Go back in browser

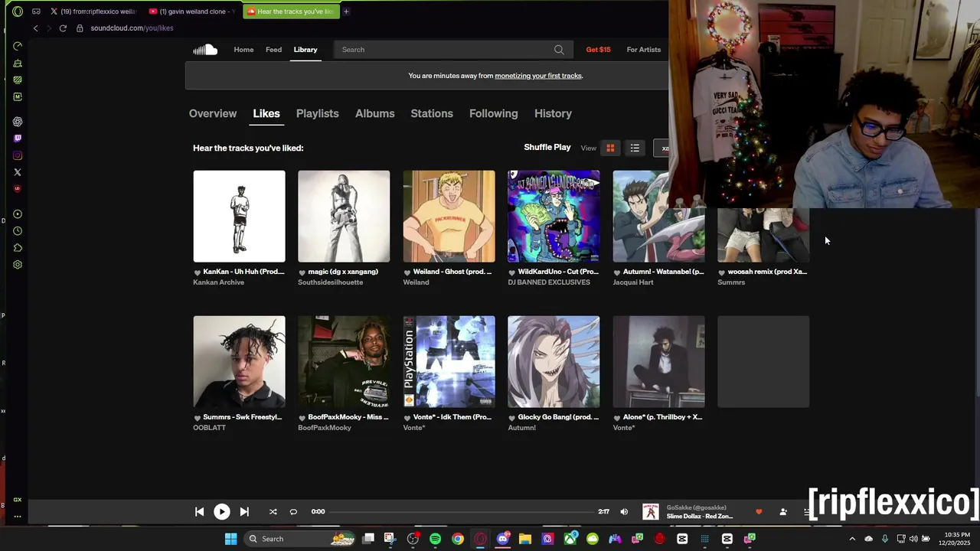click(35, 28)
